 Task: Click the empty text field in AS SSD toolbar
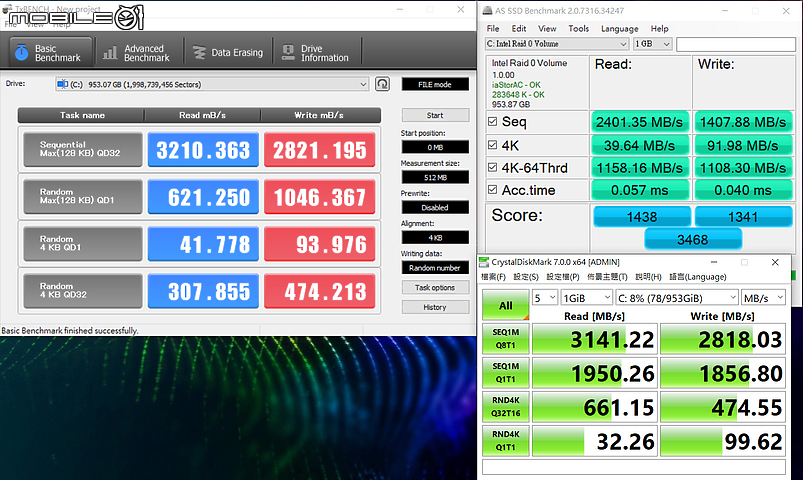point(736,45)
